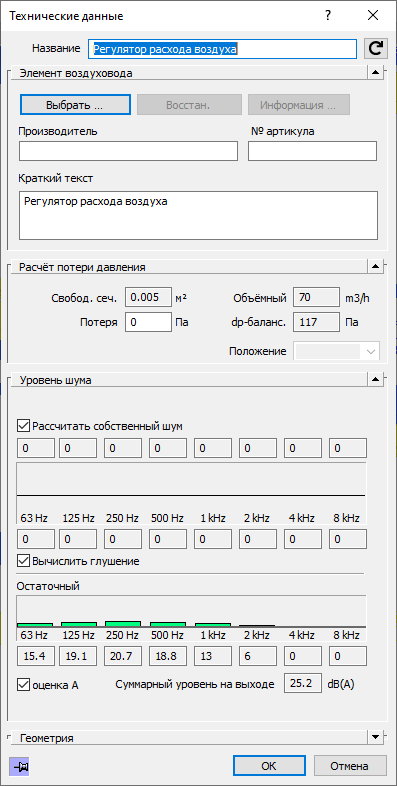Click residual noise value 19.1
This screenshot has height=786, width=397.
[78, 656]
